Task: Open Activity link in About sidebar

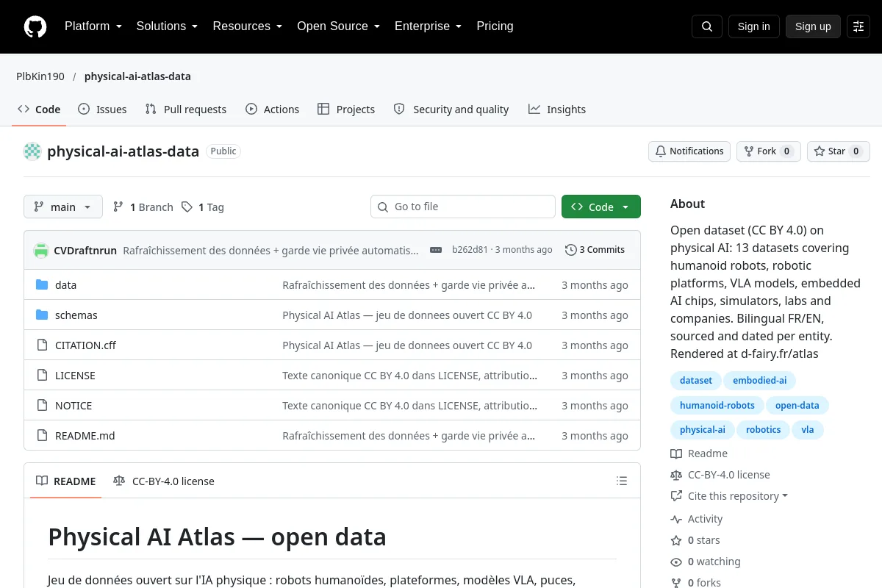Action: (x=697, y=519)
